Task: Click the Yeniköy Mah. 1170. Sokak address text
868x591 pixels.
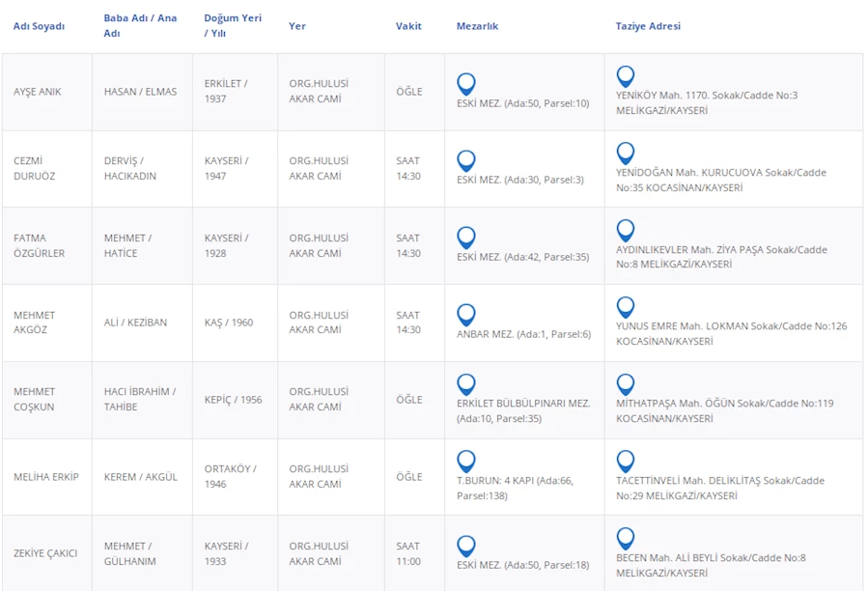Action: coord(706,96)
